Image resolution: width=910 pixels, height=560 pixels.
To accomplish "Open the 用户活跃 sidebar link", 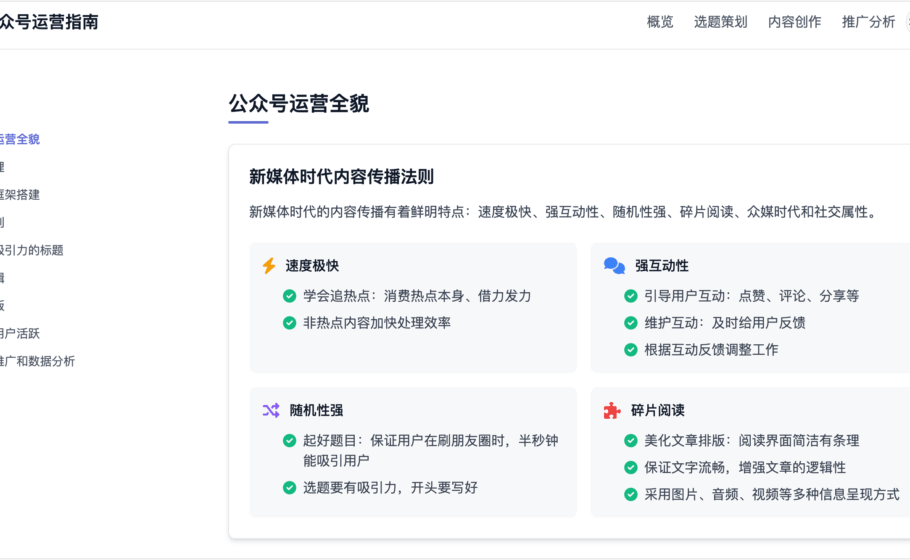I will (20, 333).
